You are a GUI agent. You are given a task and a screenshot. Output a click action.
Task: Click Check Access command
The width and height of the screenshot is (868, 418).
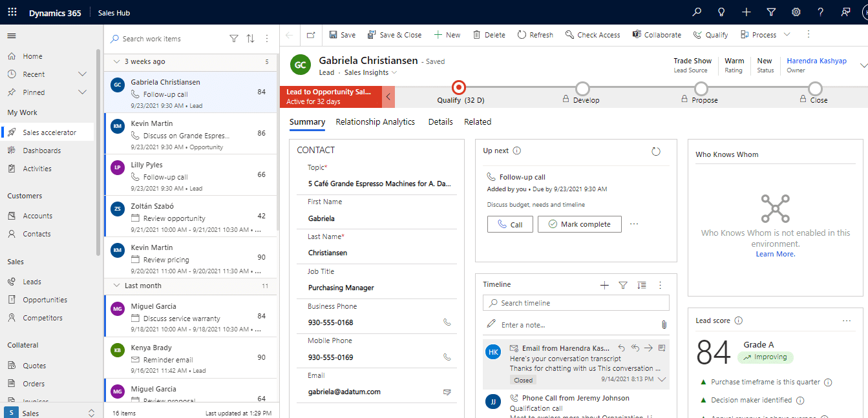click(x=592, y=35)
